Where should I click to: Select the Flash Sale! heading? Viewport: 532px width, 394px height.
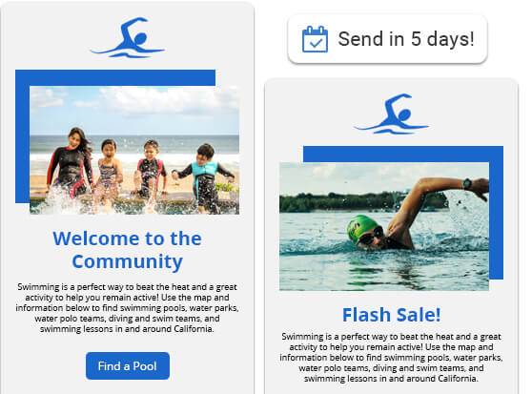click(391, 315)
